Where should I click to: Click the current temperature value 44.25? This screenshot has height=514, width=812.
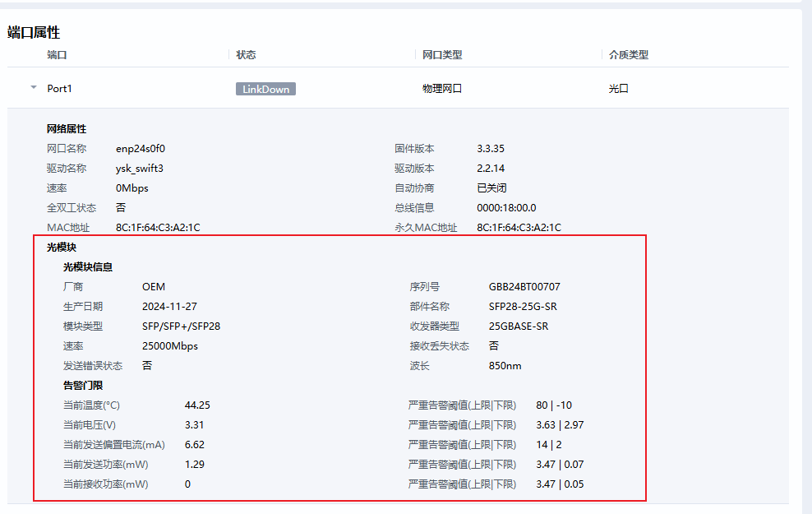[197, 405]
